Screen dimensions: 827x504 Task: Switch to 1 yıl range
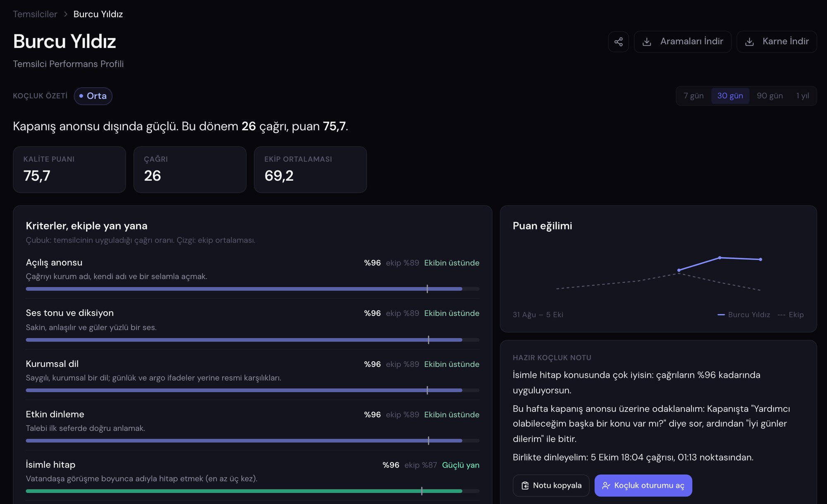[802, 96]
